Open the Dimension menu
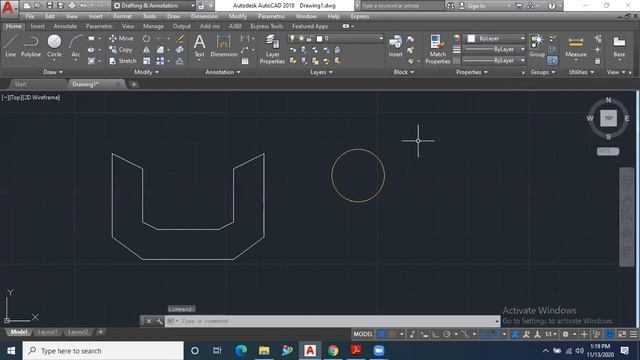 tap(204, 16)
